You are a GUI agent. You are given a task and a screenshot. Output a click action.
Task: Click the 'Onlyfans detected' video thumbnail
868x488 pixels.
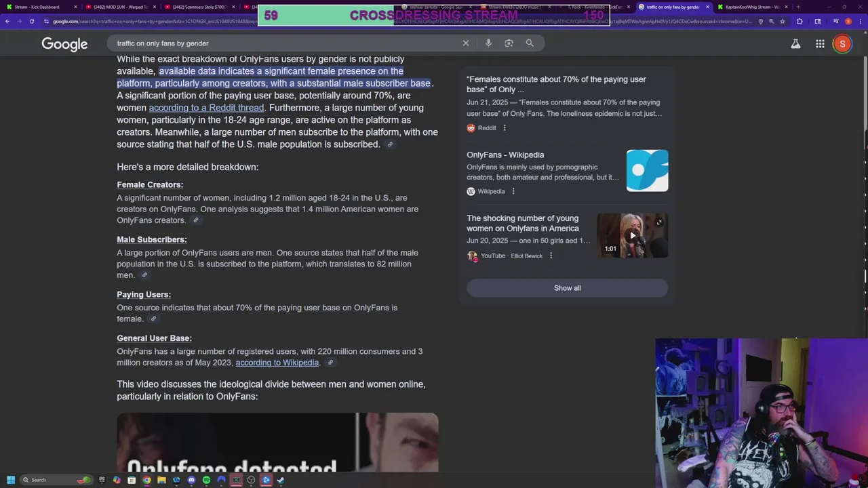(x=277, y=442)
